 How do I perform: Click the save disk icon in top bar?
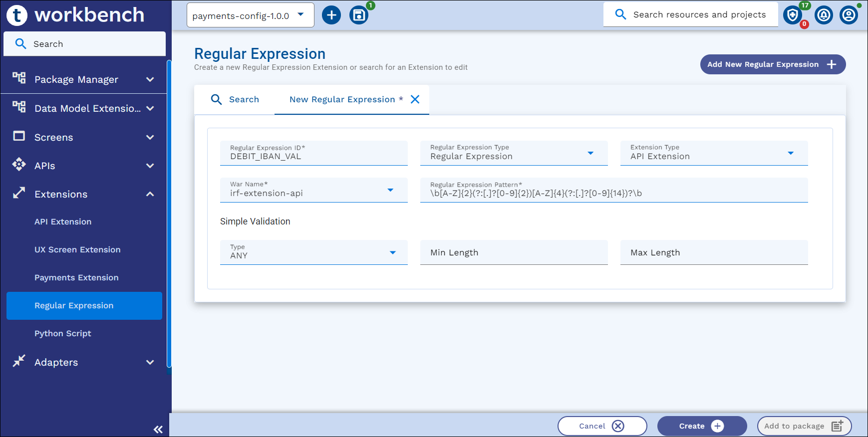[x=358, y=15]
